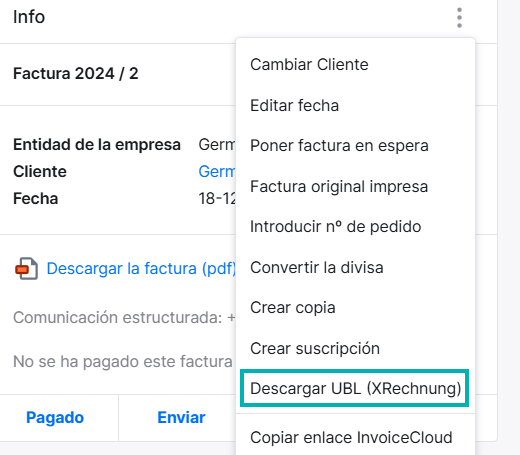Click the Factura 2024 / 2 heading
The height and width of the screenshot is (455, 520).
pos(76,74)
